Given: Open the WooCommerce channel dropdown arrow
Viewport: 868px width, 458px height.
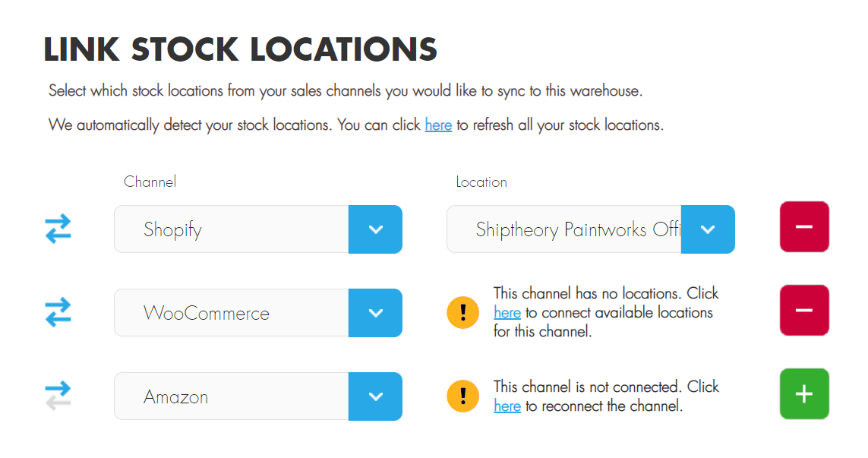Looking at the screenshot, I should (x=375, y=313).
